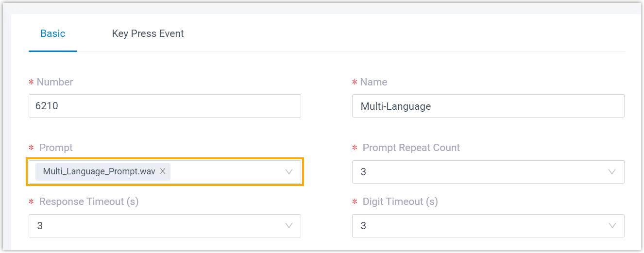Remove the Multi_Language_Prompt.wav tag with its X icon
The width and height of the screenshot is (644, 253).
[163, 171]
